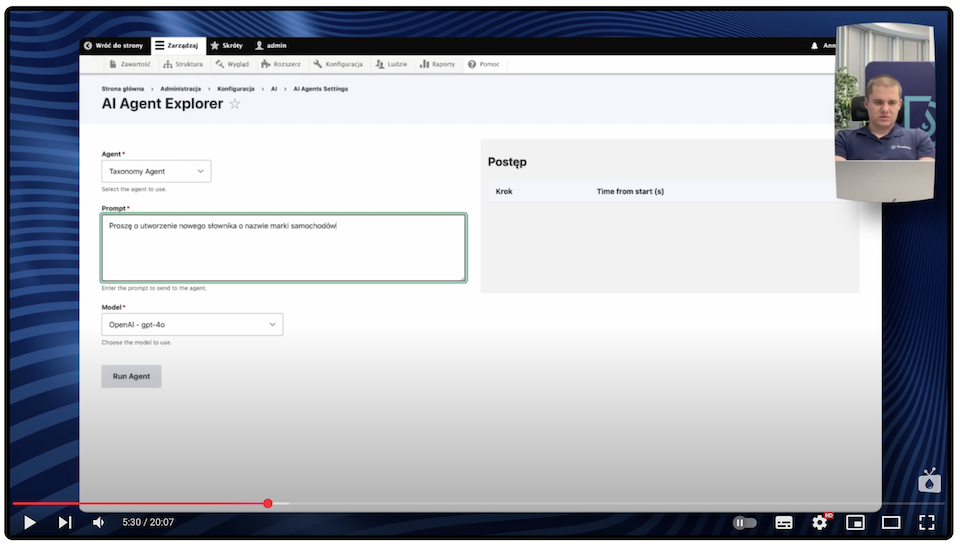The height and width of the screenshot is (547, 960).
Task: Go to Strona główna breadcrumb
Action: (x=122, y=89)
